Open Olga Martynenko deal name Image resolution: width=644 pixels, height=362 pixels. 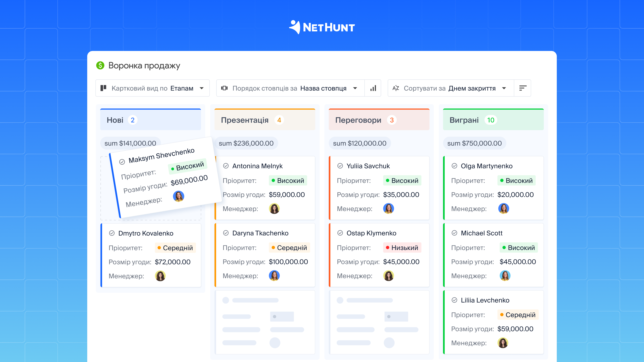tap(487, 166)
